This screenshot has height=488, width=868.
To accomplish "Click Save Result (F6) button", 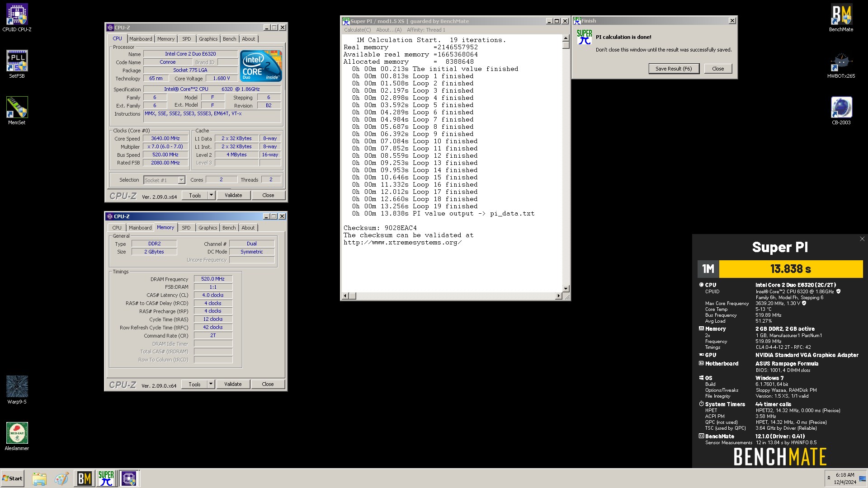I will click(x=674, y=69).
